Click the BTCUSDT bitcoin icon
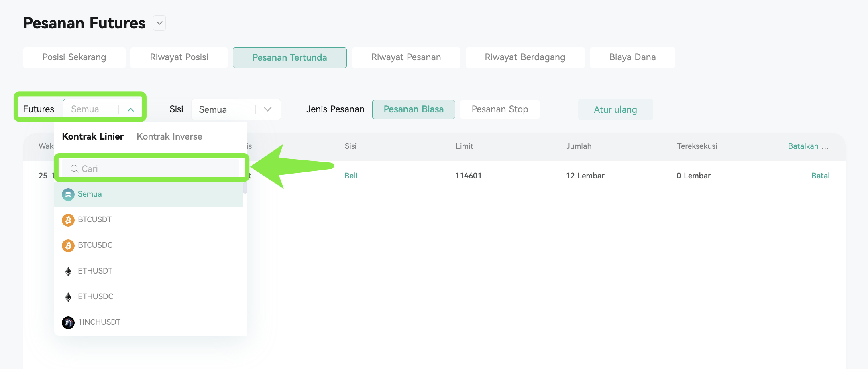This screenshot has height=369, width=868. [x=68, y=220]
